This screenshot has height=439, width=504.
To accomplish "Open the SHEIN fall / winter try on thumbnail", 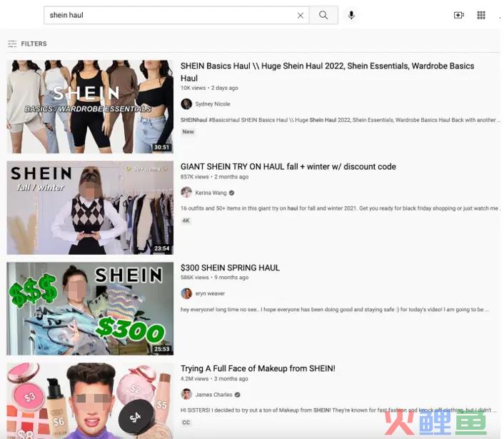I will (x=90, y=208).
